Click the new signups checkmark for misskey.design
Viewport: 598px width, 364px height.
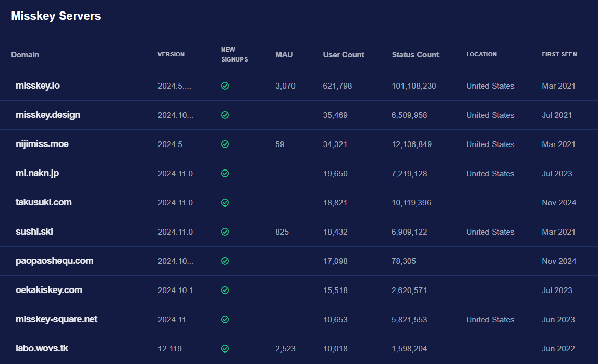[225, 115]
